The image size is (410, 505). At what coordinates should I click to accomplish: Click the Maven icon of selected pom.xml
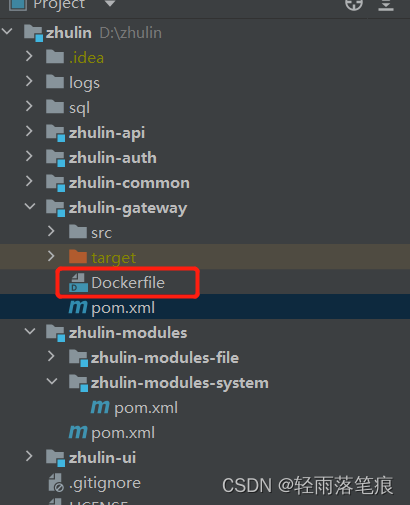tap(78, 307)
